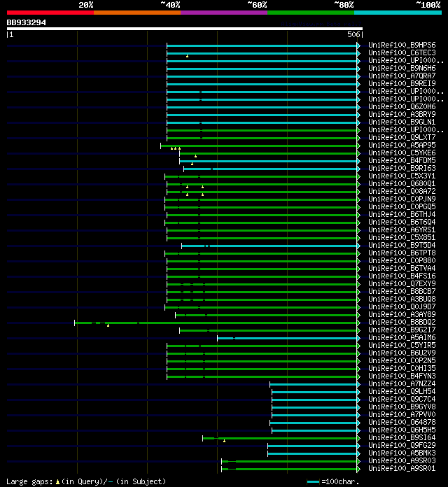448x487 pixels.
Task: Select the UniRef100_B9N6H6 entry
Action: tap(402, 69)
